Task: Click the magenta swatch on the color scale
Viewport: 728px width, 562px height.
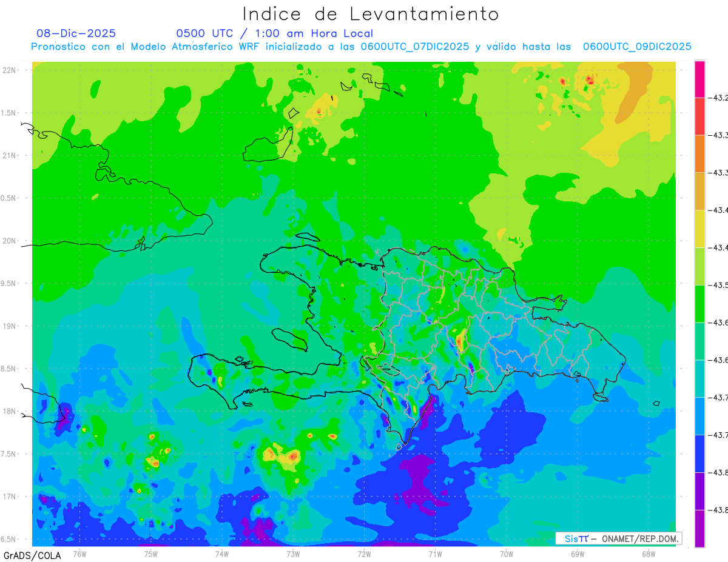Action: [699, 79]
